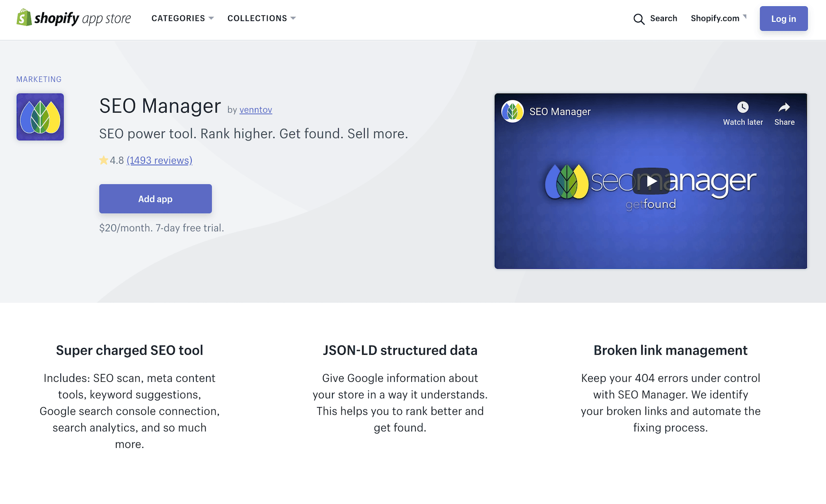Click the SEO Manager video title
The height and width of the screenshot is (504, 826).
click(x=560, y=111)
